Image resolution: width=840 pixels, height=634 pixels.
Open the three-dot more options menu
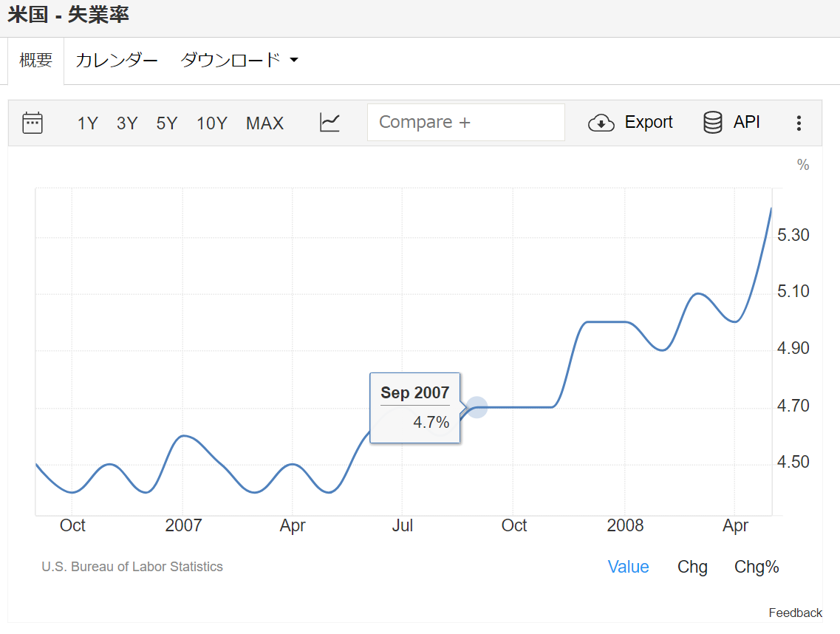[x=798, y=123]
